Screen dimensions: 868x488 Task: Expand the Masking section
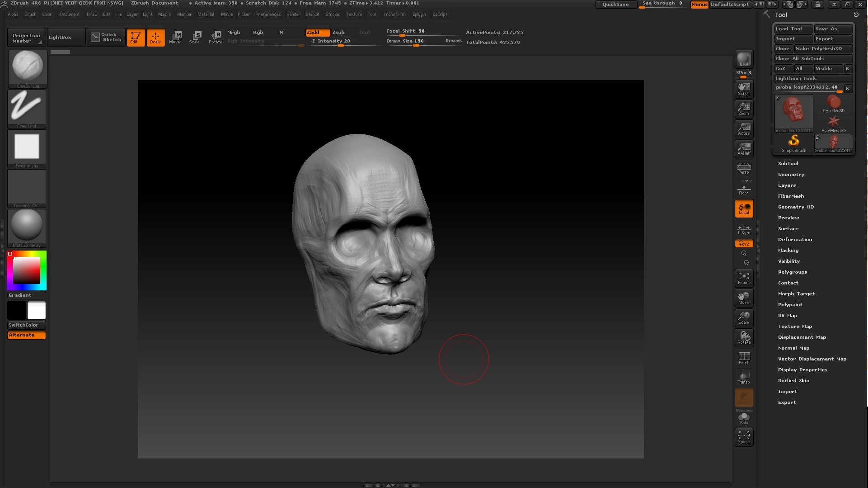pos(788,251)
